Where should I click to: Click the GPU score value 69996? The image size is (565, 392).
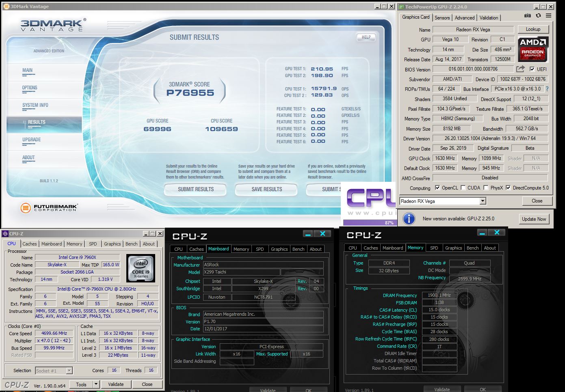pyautogui.click(x=157, y=129)
